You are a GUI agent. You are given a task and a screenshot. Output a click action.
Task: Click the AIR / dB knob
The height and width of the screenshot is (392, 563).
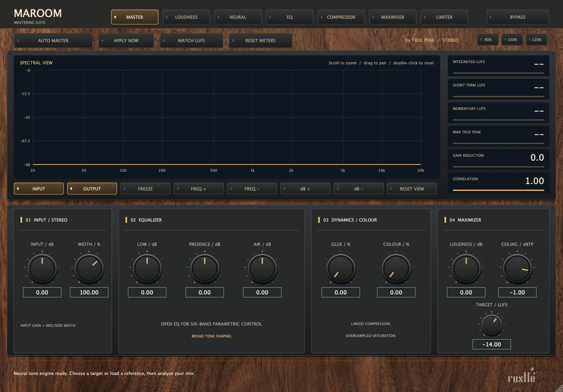tap(262, 269)
